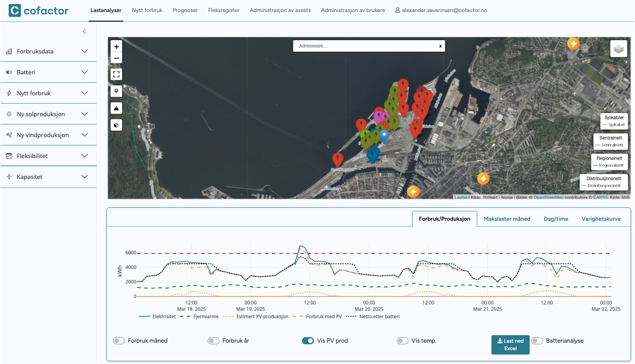Switch to the Varighetskurve tab
The image size is (635, 364).
[601, 219]
